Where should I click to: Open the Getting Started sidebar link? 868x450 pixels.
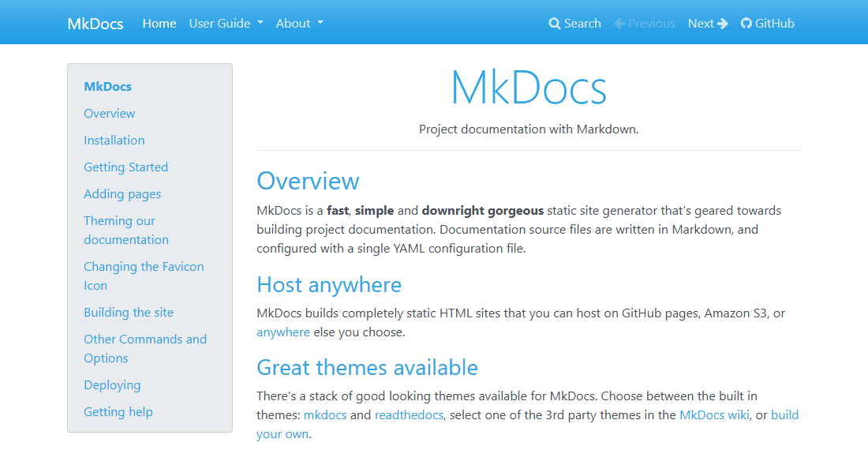pos(125,167)
